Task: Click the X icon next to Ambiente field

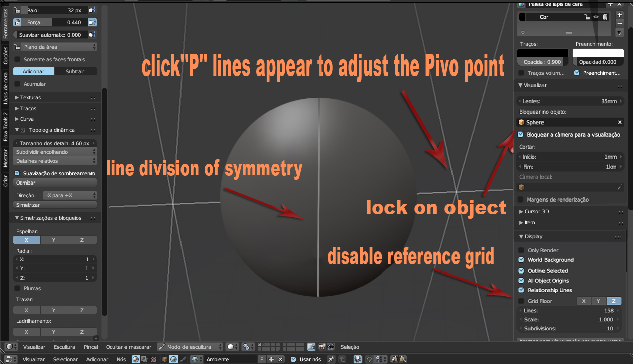Action: [x=281, y=359]
